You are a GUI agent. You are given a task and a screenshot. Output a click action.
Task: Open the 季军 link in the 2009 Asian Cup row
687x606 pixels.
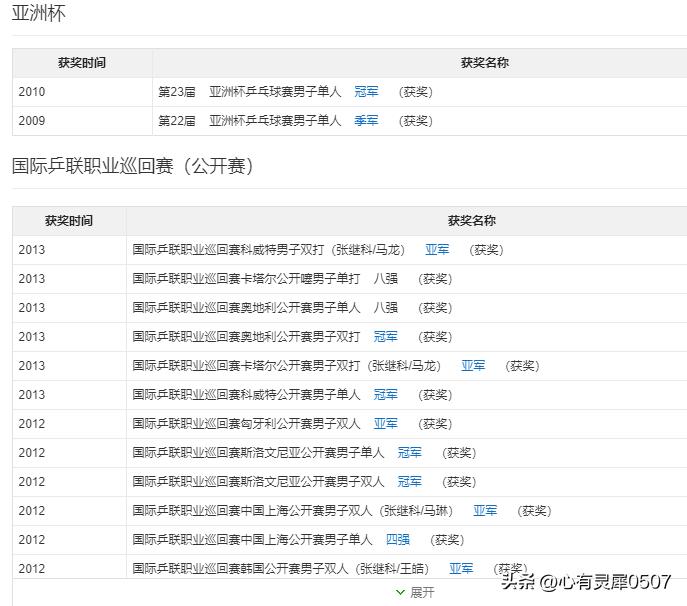(x=366, y=120)
